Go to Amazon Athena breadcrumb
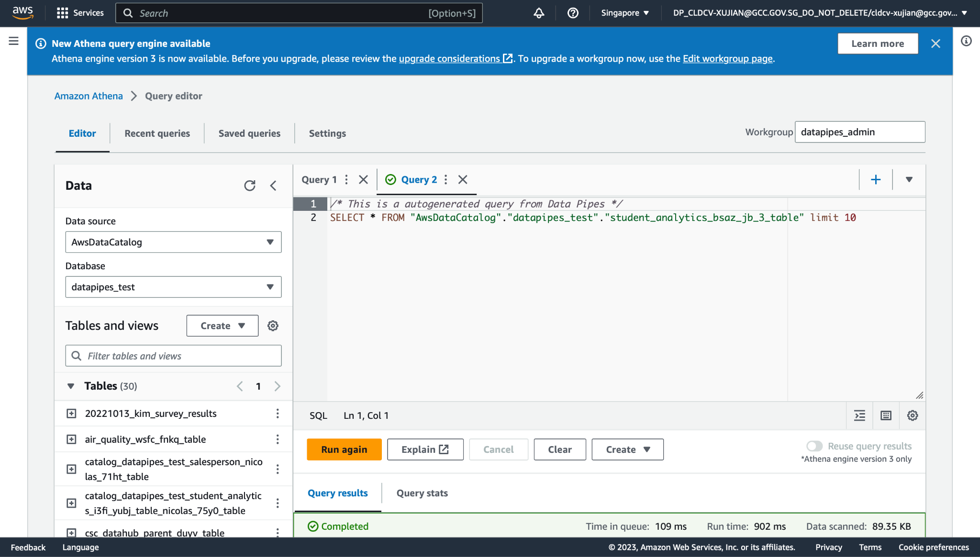 click(89, 96)
